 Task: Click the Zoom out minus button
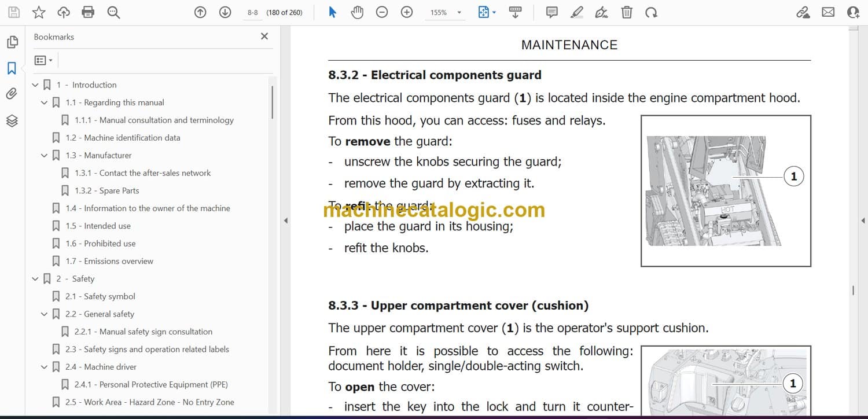click(382, 12)
